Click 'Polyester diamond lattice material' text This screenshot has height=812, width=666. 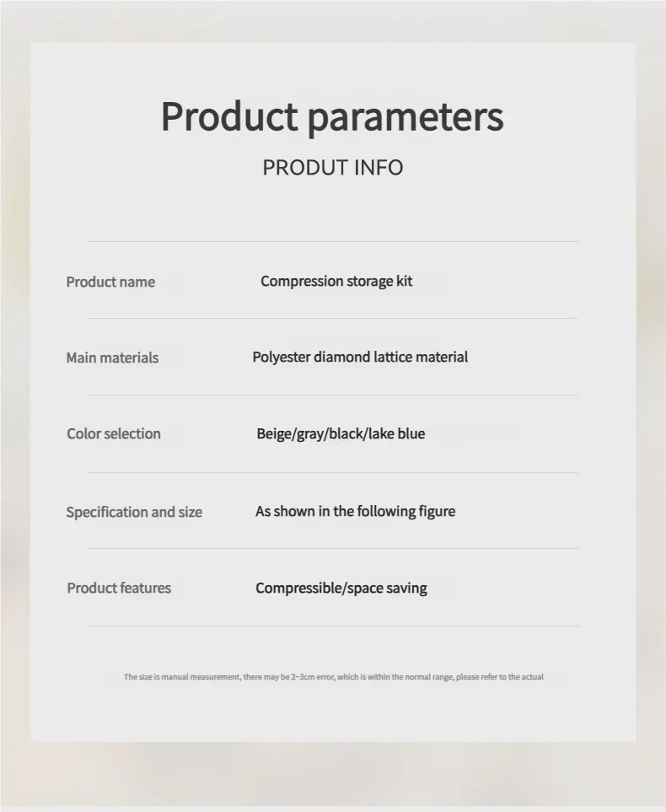pyautogui.click(x=360, y=358)
